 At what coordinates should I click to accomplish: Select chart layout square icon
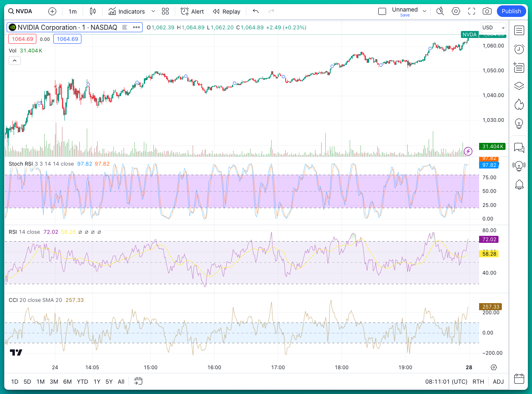[382, 11]
